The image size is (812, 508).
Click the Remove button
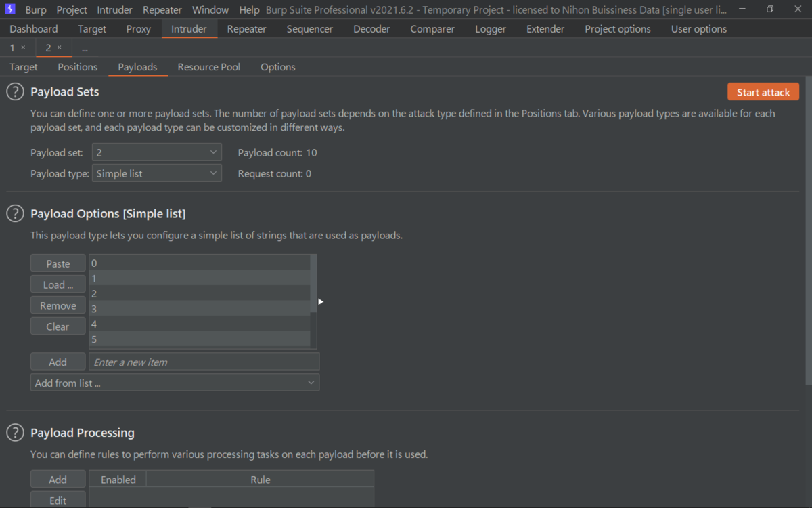coord(58,305)
